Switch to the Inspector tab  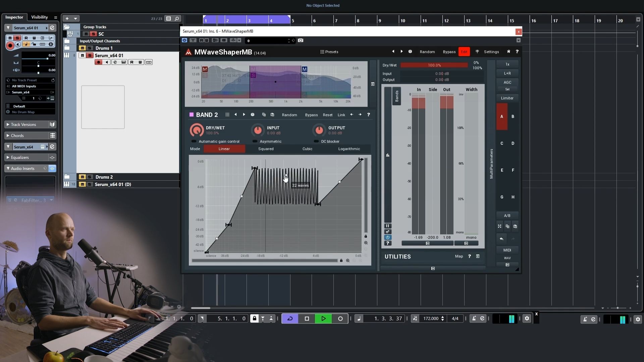[14, 17]
